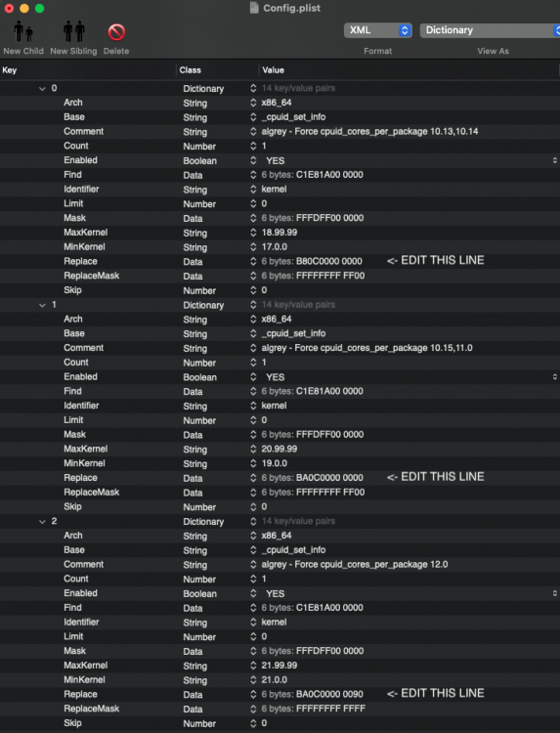
Task: Collapse dictionary item 1
Action: pyautogui.click(x=42, y=305)
